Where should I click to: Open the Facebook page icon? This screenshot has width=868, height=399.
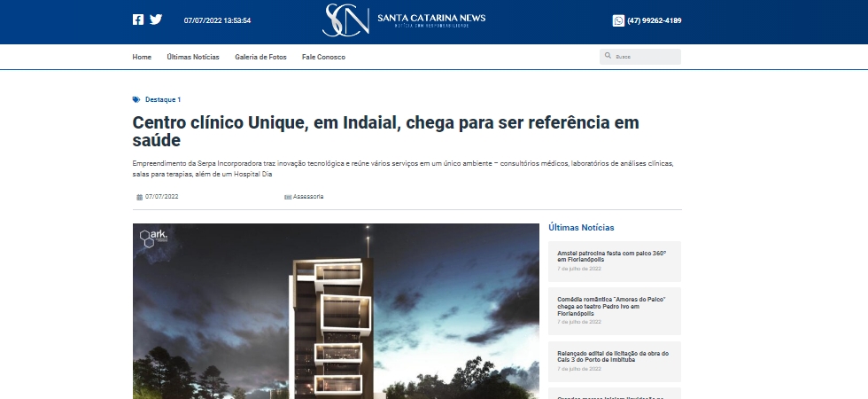tap(138, 20)
